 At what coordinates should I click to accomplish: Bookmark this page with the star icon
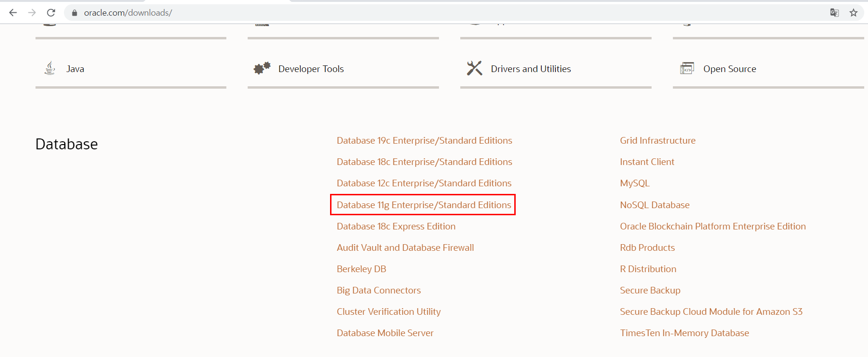click(x=853, y=13)
